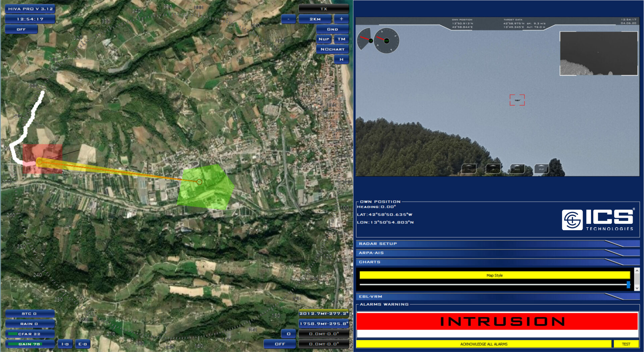
Task: Switch camera to IR mode button
Action: (x=493, y=168)
